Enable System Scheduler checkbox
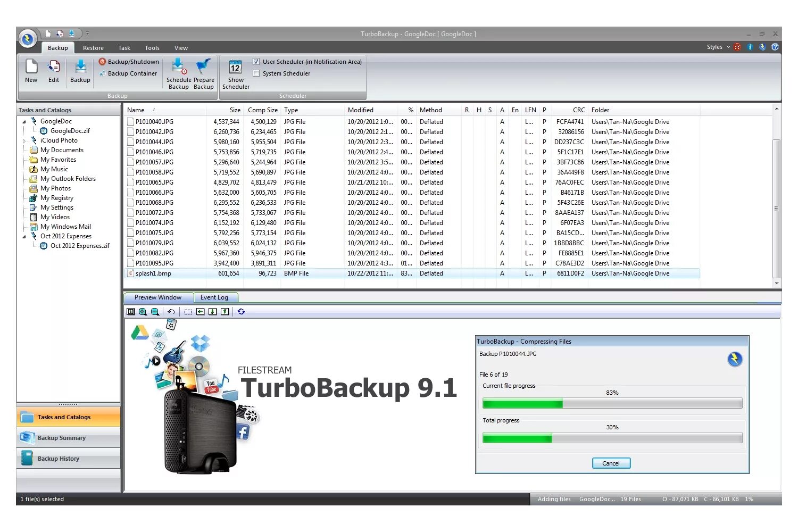The height and width of the screenshot is (532, 798). 256,73
